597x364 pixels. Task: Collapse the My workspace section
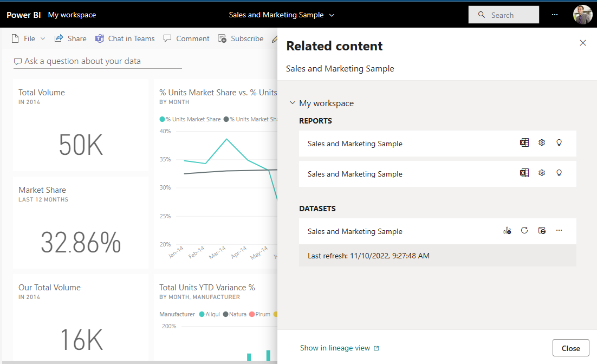293,103
